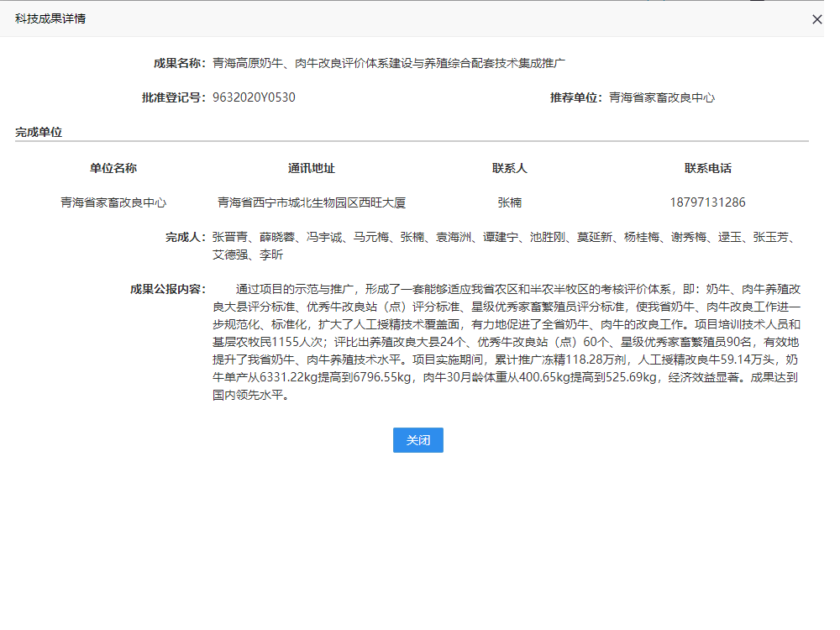Click the 推荐单位 label
Viewport: 840px width, 630px height.
tap(576, 97)
